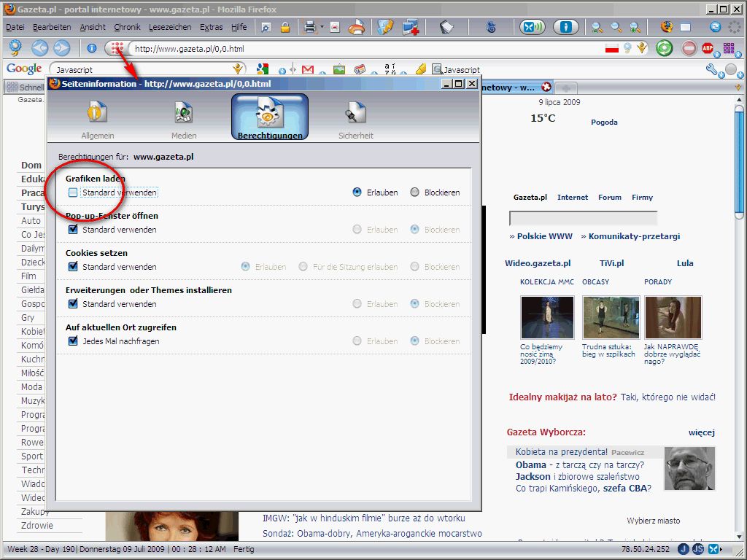Viewport: 747px width, 560px height.
Task: Open the Adblock Plus ABP icon
Action: [708, 47]
